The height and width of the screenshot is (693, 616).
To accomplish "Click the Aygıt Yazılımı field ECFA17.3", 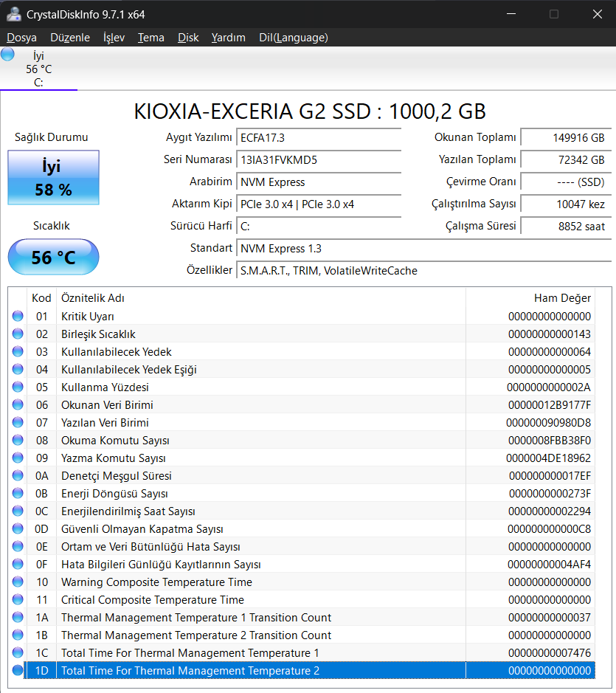I will [319, 137].
